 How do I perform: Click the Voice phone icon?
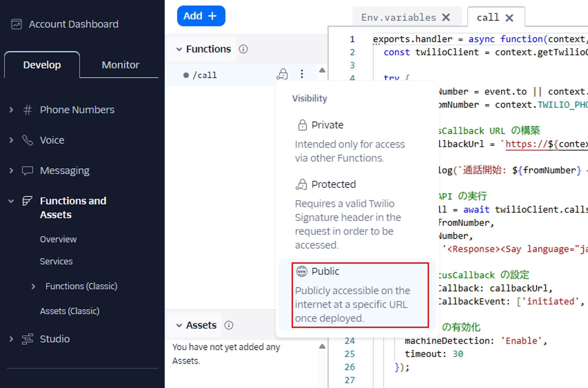pyautogui.click(x=27, y=140)
